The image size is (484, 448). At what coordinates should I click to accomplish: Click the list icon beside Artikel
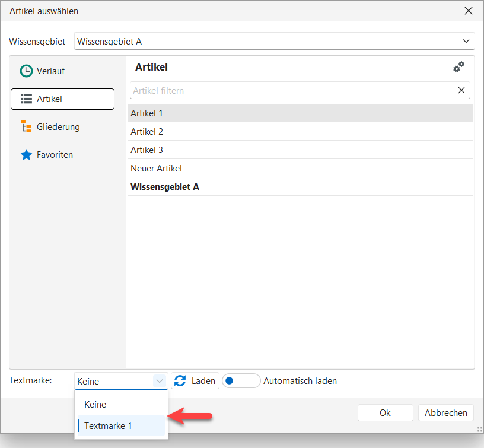click(26, 99)
